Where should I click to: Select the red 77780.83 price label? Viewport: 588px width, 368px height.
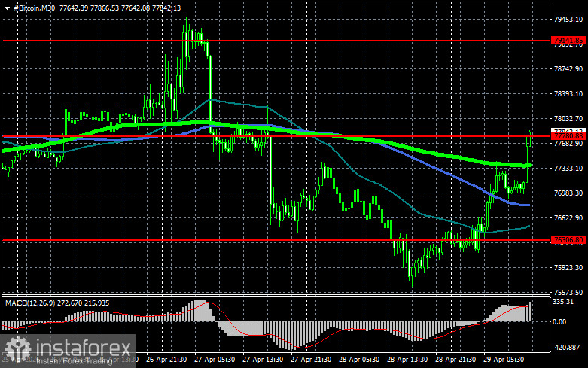click(568, 136)
